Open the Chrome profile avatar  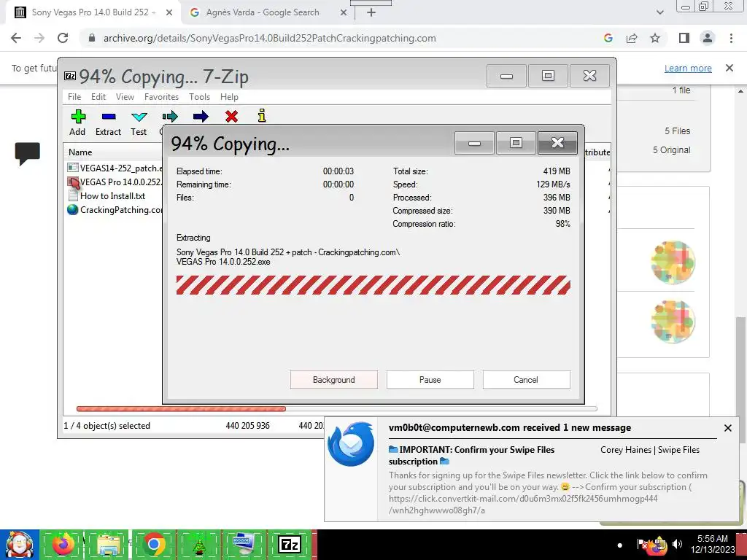pos(708,38)
